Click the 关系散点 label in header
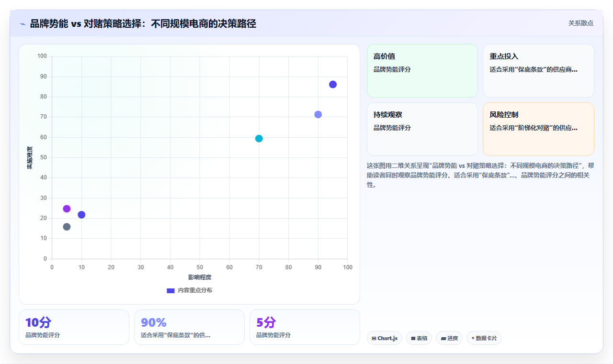This screenshot has width=613, height=364. point(581,23)
